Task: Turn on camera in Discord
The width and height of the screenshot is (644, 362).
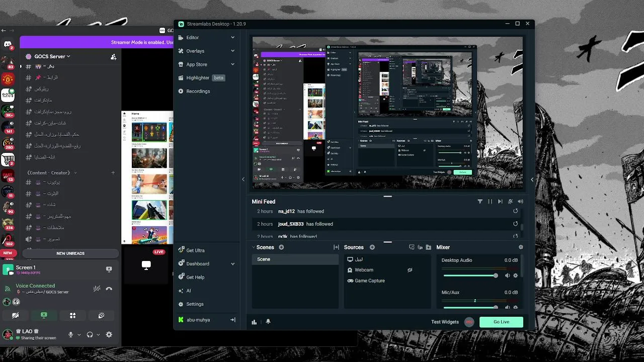Action: pyautogui.click(x=16, y=315)
